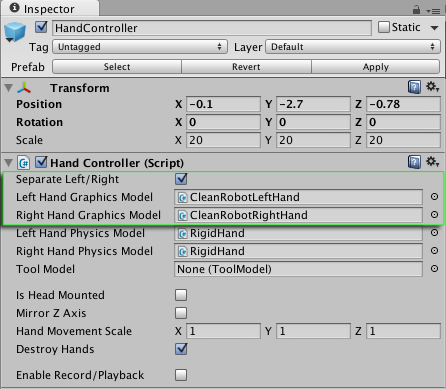
Task: Open Hand Controller script gear settings menu
Action: click(x=433, y=162)
